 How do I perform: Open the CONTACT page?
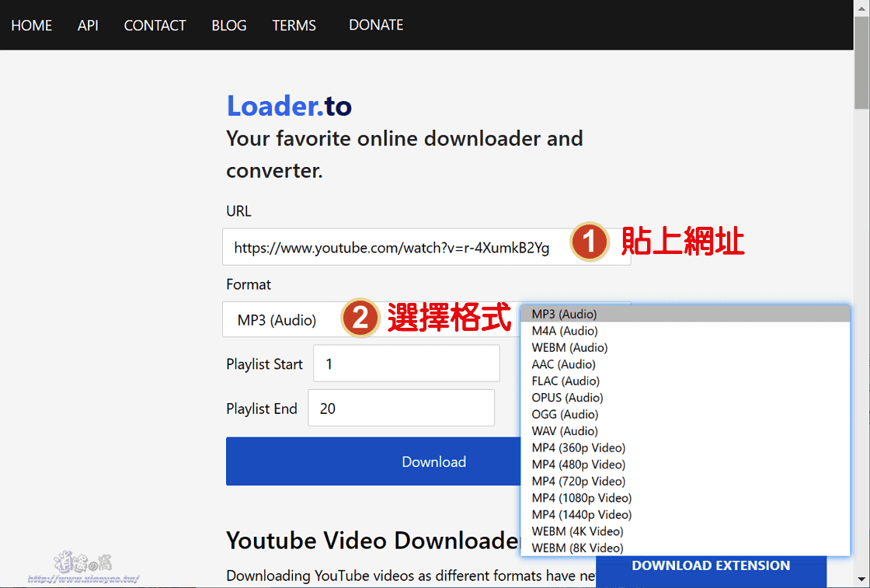point(155,25)
